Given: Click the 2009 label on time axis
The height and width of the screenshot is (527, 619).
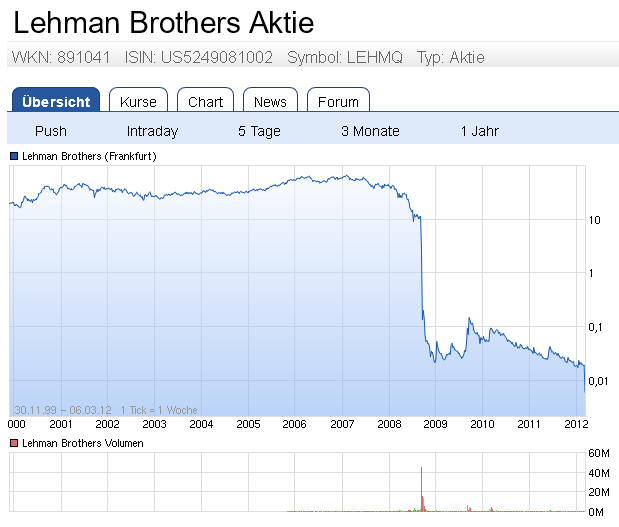Looking at the screenshot, I should click(435, 424).
